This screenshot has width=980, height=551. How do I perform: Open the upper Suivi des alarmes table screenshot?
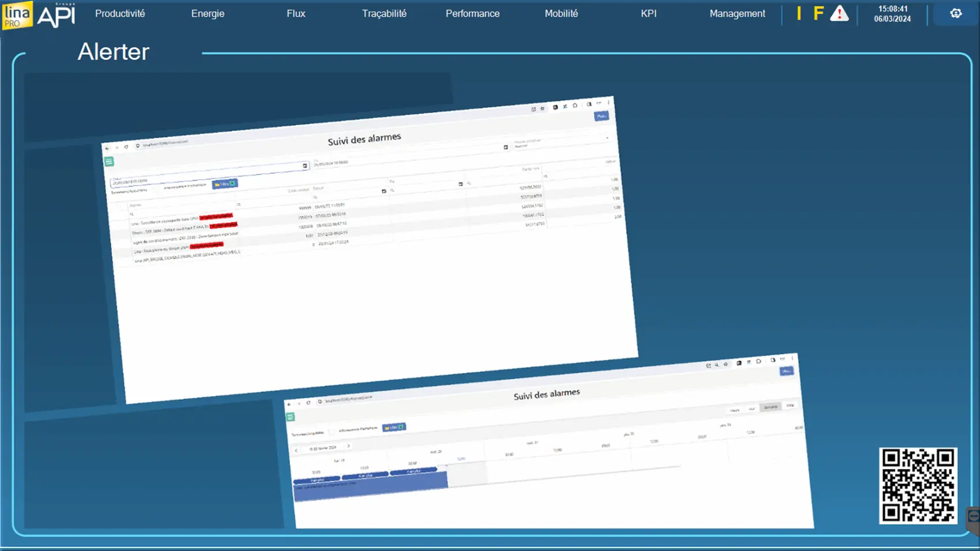369,248
